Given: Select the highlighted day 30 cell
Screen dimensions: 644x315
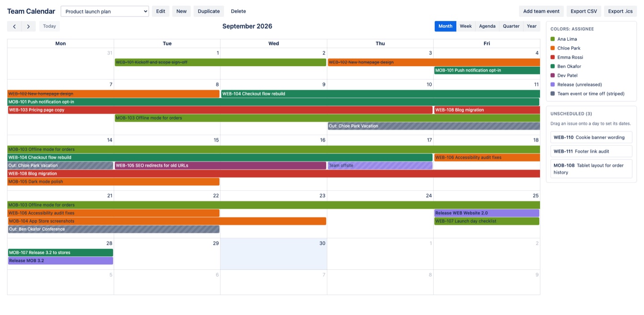Looking at the screenshot, I should [274, 254].
